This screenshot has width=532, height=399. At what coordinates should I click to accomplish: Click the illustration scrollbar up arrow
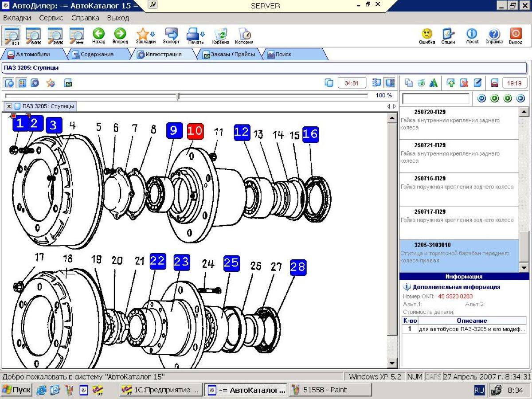392,118
